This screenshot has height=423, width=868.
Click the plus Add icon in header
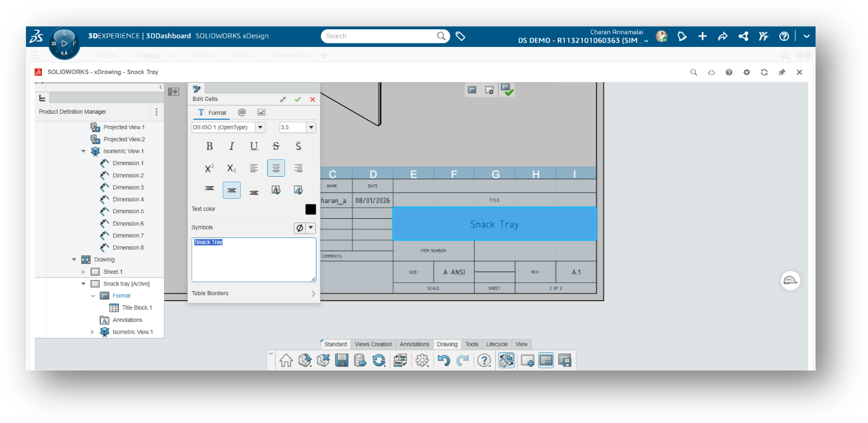[x=702, y=36]
